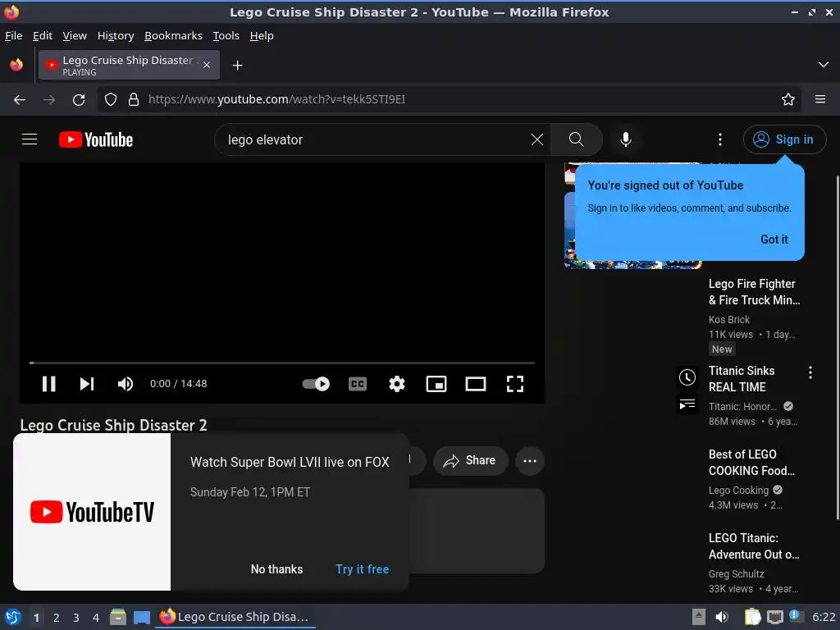The height and width of the screenshot is (630, 840).
Task: Click the YouTubeTV logo image
Action: point(92,512)
